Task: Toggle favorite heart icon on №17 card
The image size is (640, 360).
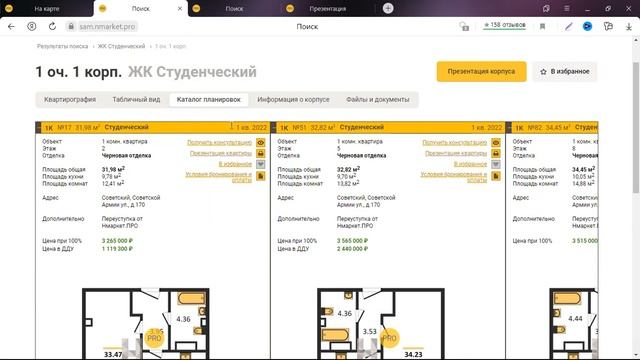Action: tap(260, 164)
